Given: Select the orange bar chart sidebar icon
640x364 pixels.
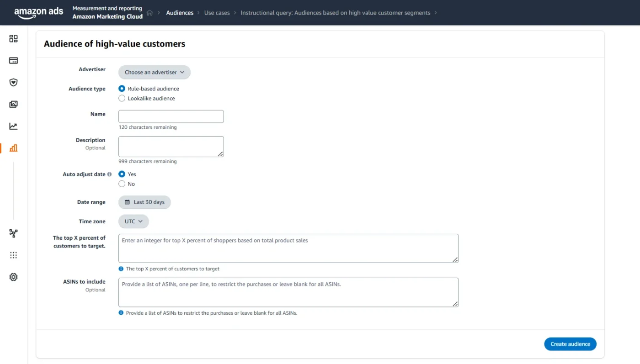Looking at the screenshot, I should pos(13,148).
